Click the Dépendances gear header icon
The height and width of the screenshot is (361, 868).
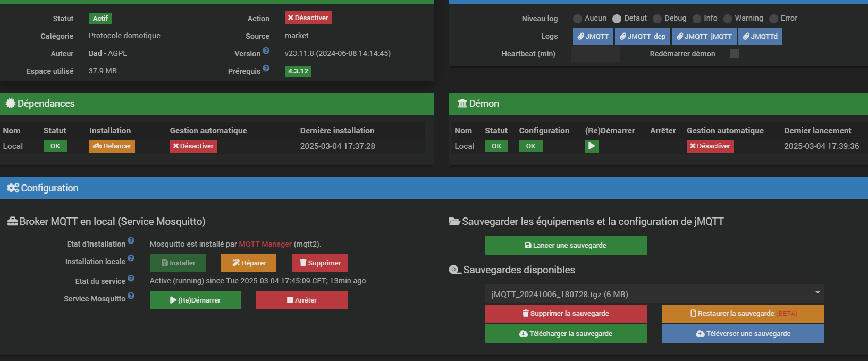[11, 103]
